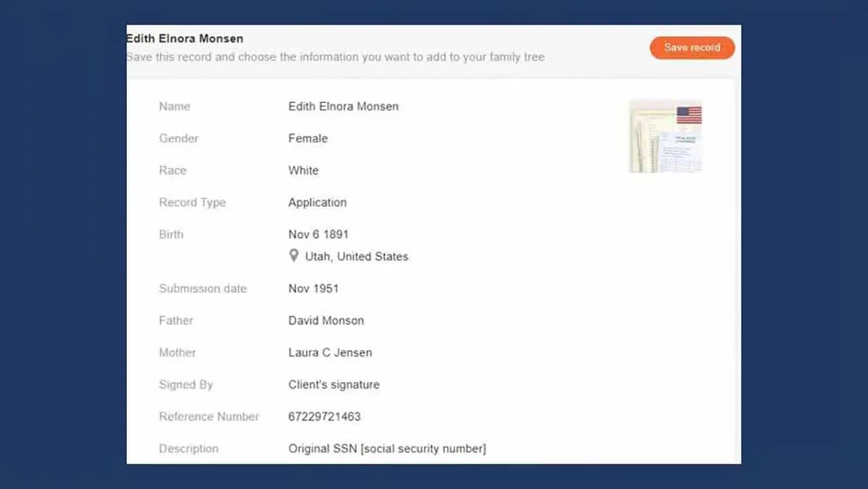Click the Original SSN description text
868x489 pixels.
tap(387, 449)
